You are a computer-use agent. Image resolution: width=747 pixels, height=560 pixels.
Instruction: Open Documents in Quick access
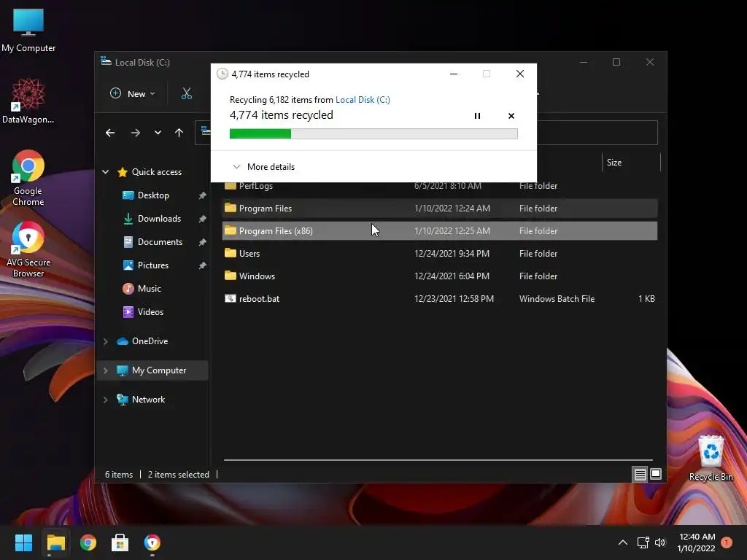160,242
